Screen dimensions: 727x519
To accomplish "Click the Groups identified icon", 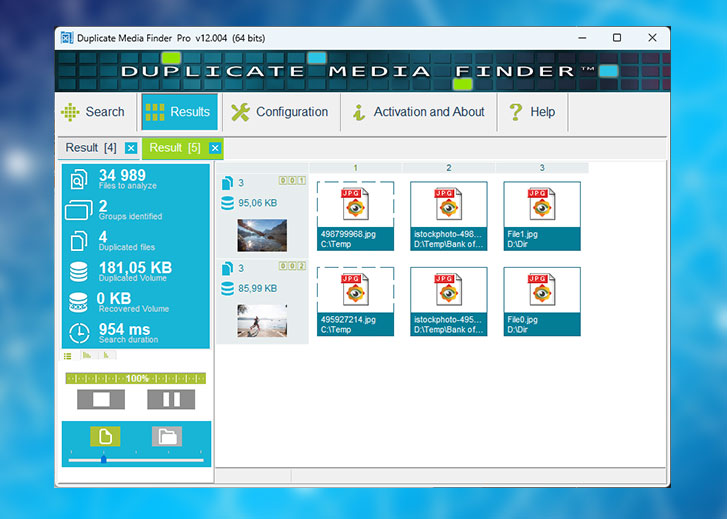I will click(x=78, y=210).
